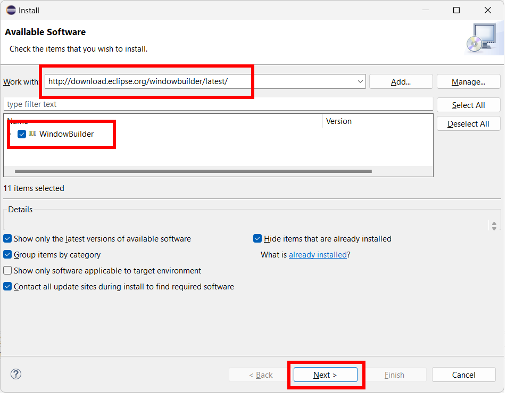Click the Version column header
The height and width of the screenshot is (399, 532).
378,121
